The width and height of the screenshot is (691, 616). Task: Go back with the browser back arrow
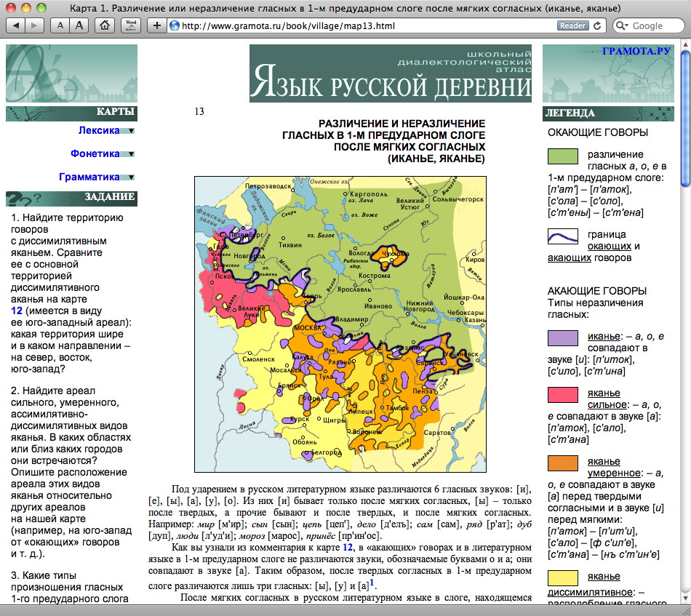(15, 25)
